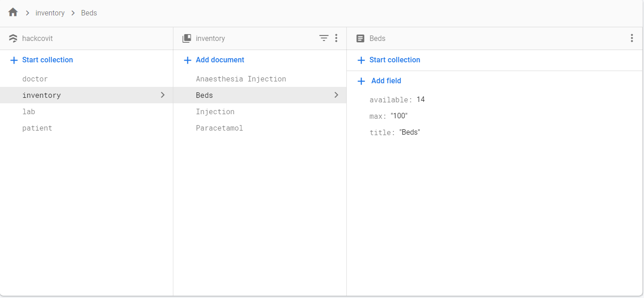This screenshot has height=298, width=644.
Task: Click the hackcovit database icon
Action: pyautogui.click(x=13, y=39)
